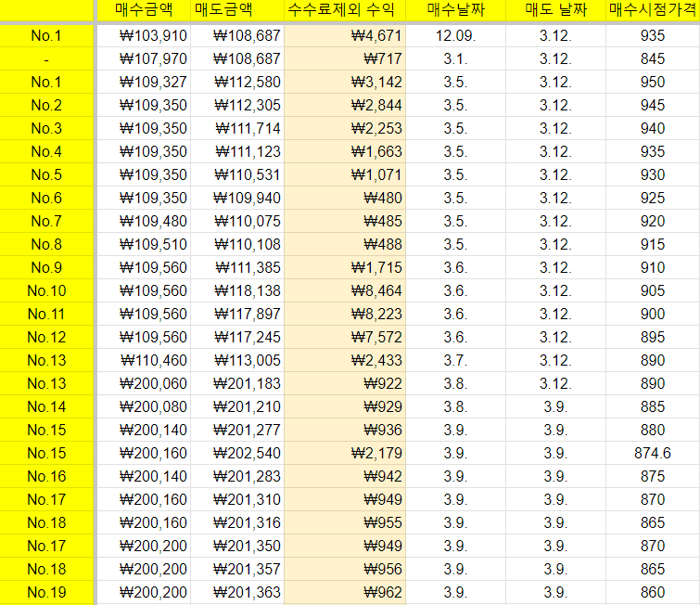Select the 매수금액 column header
This screenshot has width=700, height=605.
point(144,10)
